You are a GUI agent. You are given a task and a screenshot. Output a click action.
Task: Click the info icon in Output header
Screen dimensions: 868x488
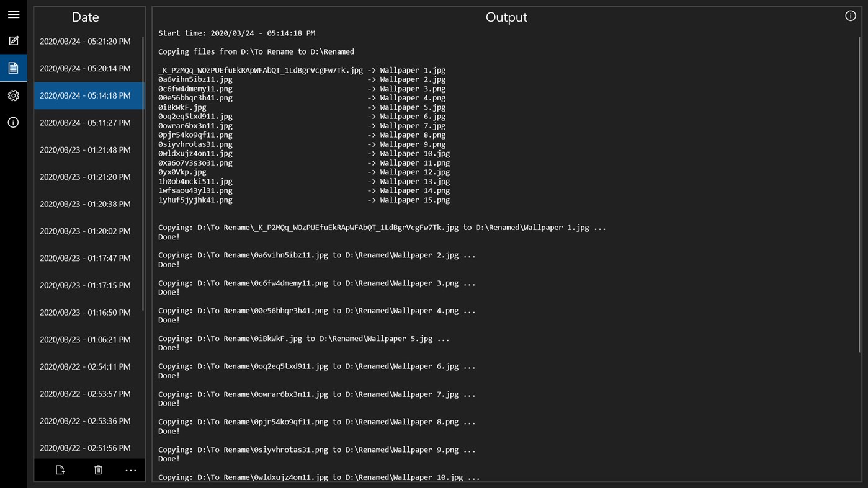pyautogui.click(x=850, y=16)
